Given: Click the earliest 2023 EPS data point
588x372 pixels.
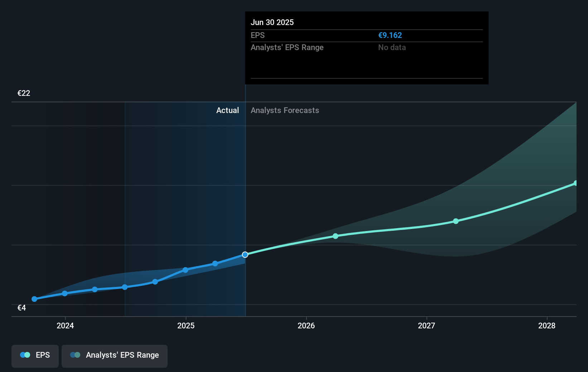Looking at the screenshot, I should pos(34,299).
